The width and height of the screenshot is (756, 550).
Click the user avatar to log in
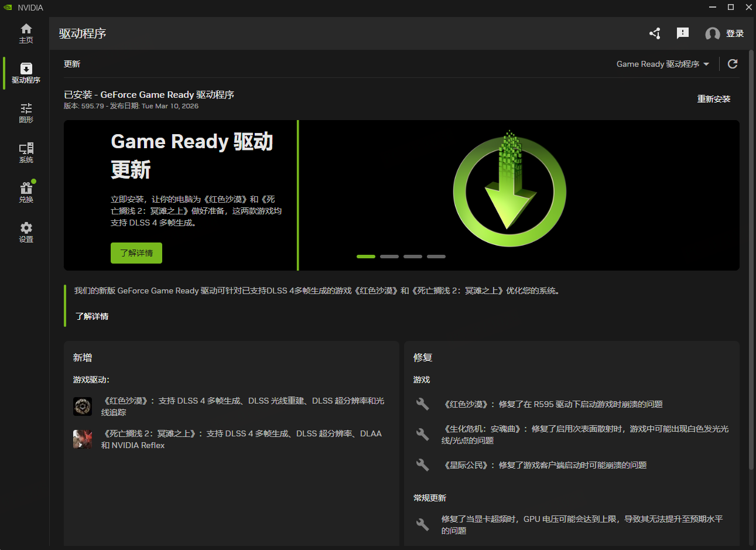click(x=713, y=34)
